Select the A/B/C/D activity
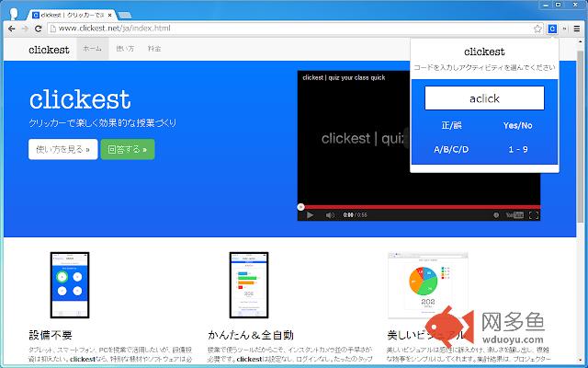588x368 pixels. (451, 149)
